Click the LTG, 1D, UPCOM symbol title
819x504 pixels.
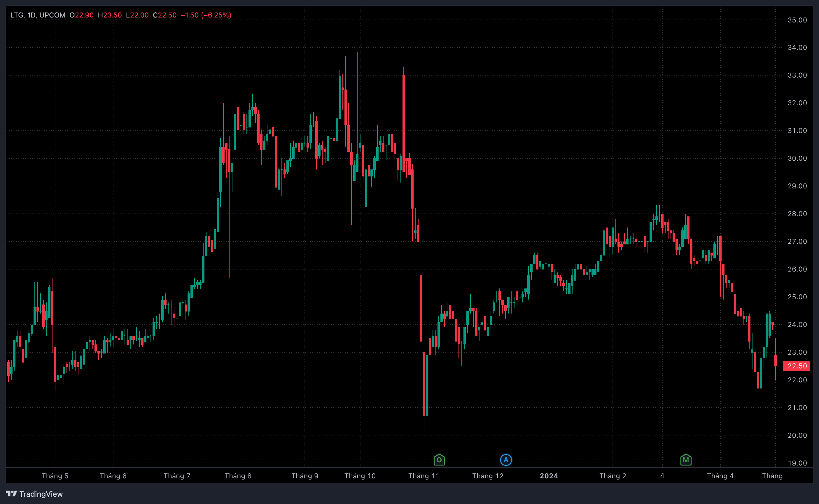click(38, 15)
